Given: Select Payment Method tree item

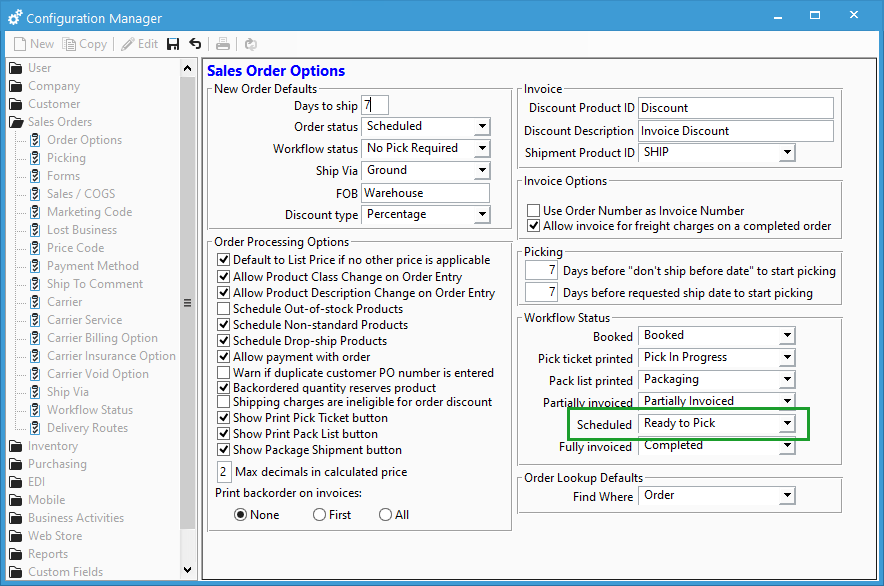Looking at the screenshot, I should coord(85,267).
